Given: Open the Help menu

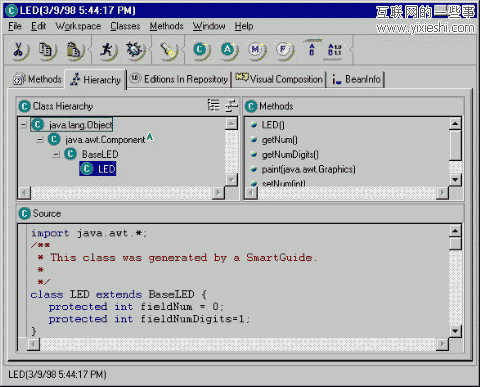Looking at the screenshot, I should pos(244,26).
